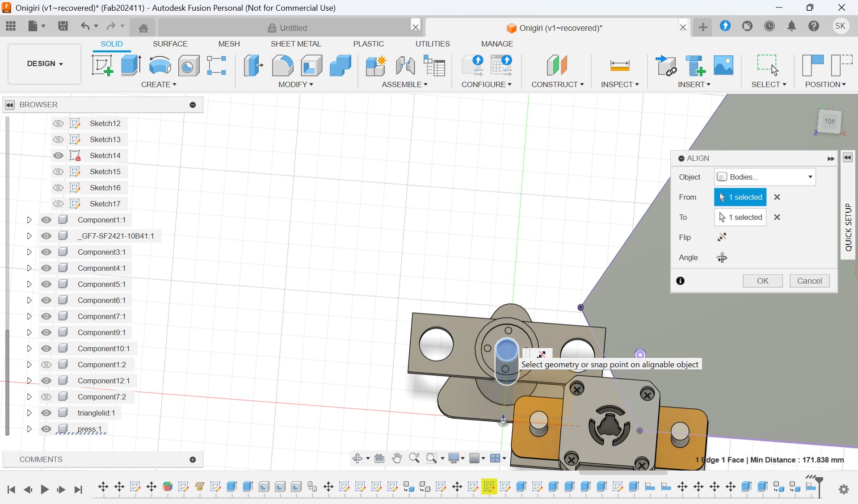This screenshot has height=504, width=858.
Task: Expand the press:1 node
Action: pos(29,429)
